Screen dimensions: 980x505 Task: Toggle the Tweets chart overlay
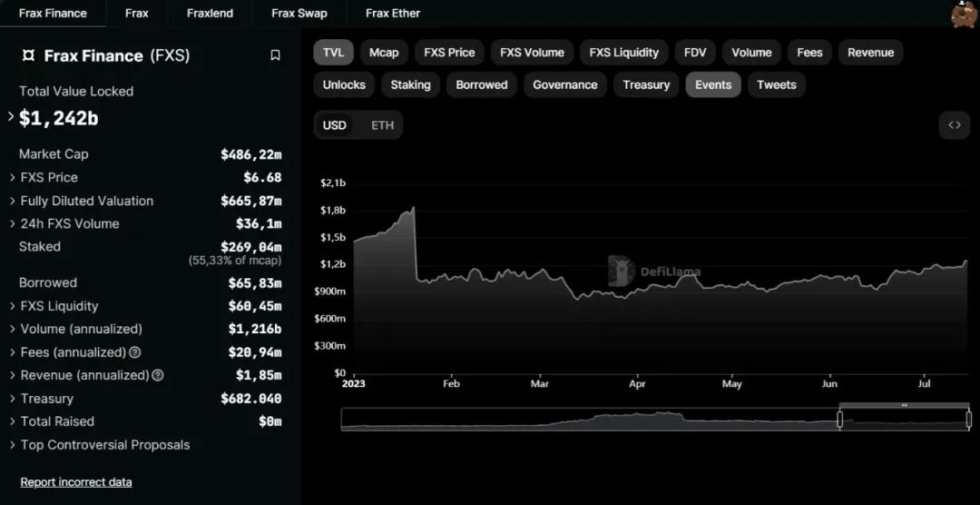pos(776,84)
